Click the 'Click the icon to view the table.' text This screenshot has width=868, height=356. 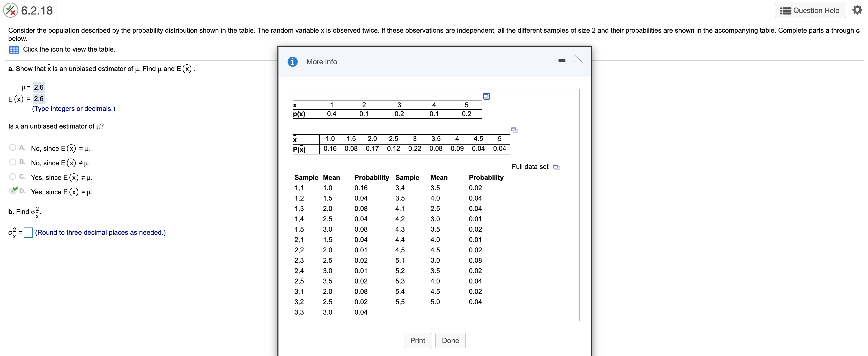tap(69, 49)
